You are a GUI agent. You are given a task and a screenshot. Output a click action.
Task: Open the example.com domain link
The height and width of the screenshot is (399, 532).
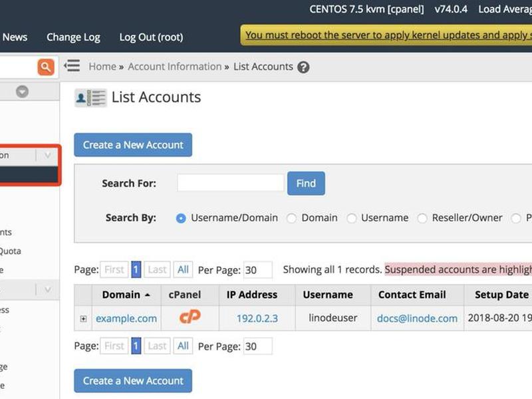(126, 319)
